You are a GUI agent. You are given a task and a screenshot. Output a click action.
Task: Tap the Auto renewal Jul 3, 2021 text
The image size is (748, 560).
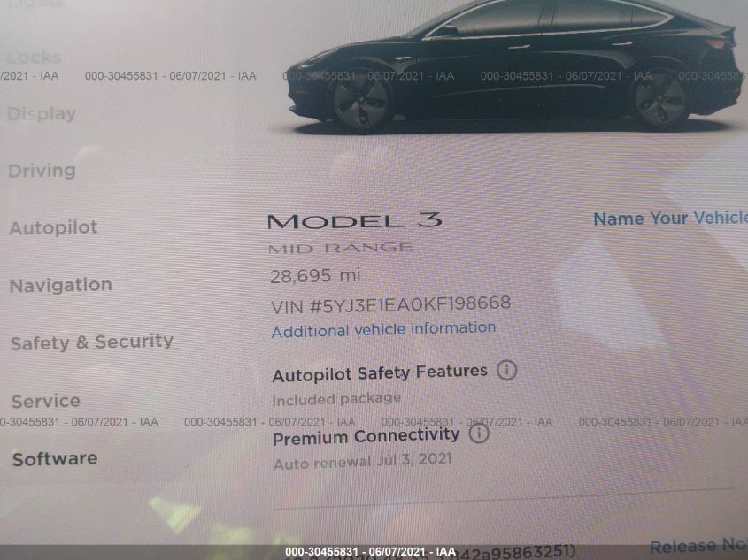pyautogui.click(x=363, y=461)
